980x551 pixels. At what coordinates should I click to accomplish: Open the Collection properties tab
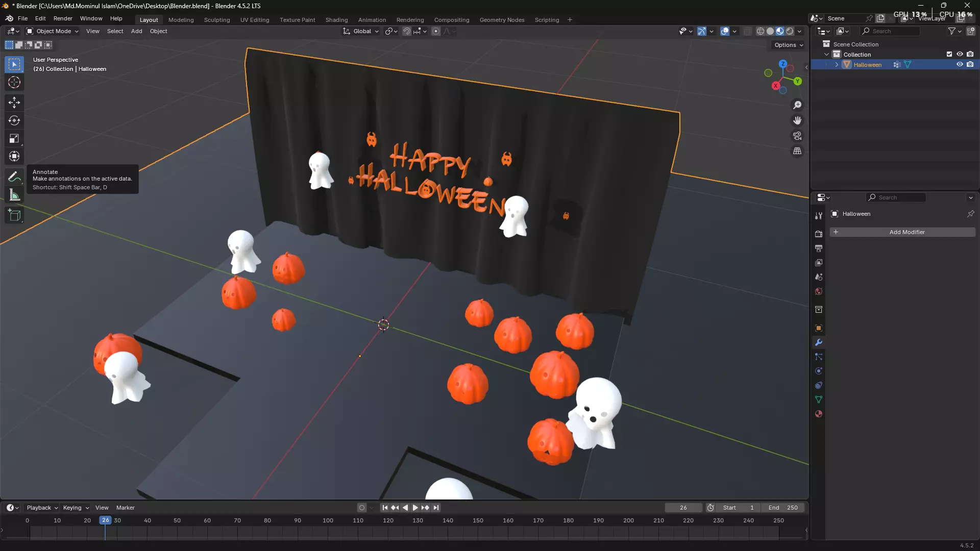tap(819, 310)
